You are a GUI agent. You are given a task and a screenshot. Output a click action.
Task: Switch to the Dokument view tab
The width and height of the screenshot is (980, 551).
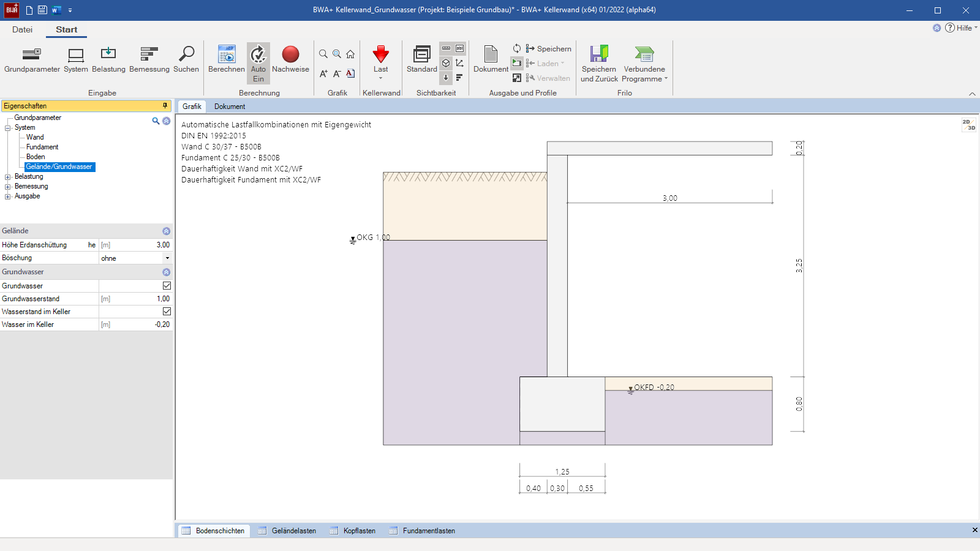[x=230, y=107]
